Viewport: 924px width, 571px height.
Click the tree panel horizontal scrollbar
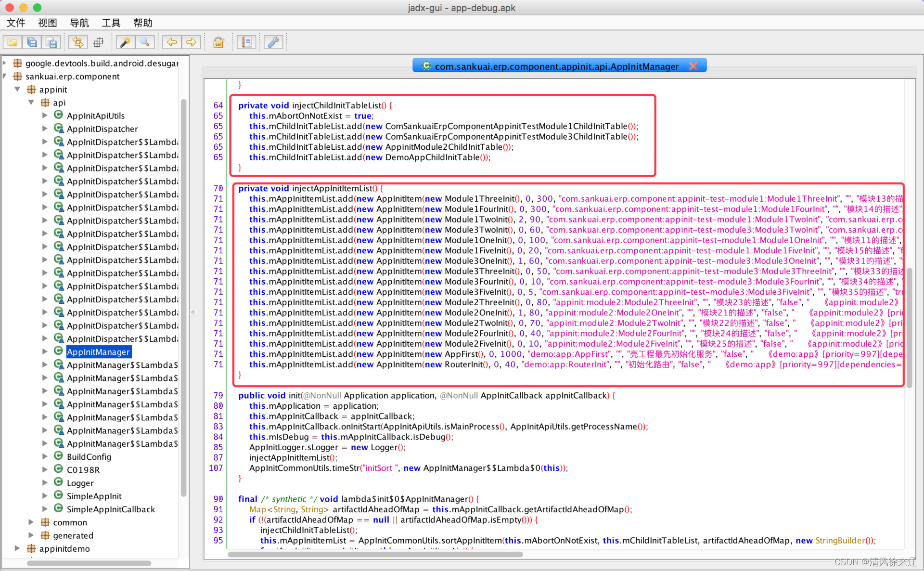(x=89, y=563)
